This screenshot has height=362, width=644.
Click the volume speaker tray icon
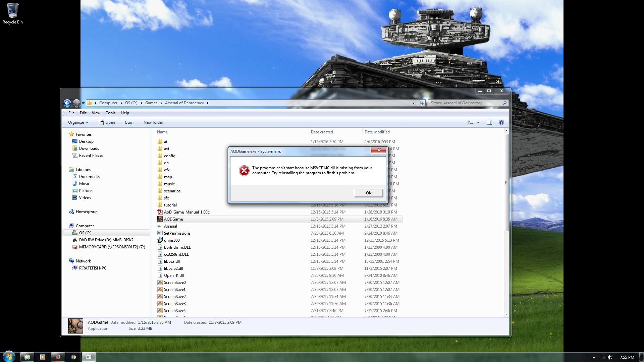pos(610,357)
